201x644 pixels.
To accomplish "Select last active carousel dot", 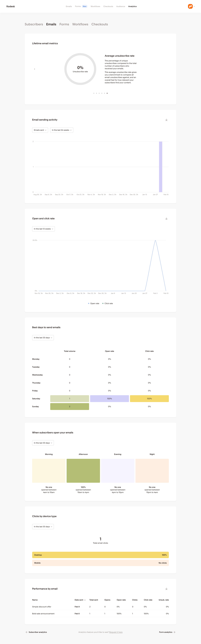I will 107,93.
